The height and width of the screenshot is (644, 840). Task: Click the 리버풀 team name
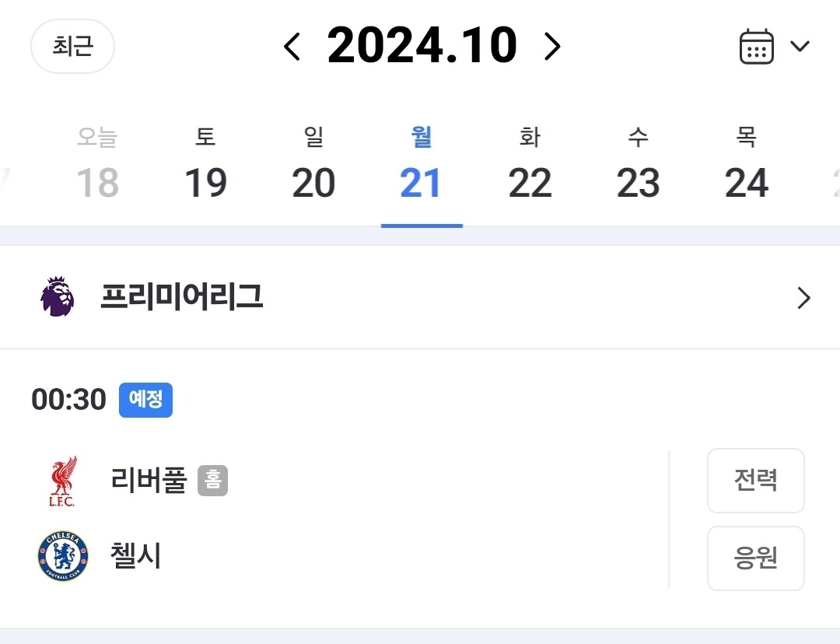tap(149, 481)
